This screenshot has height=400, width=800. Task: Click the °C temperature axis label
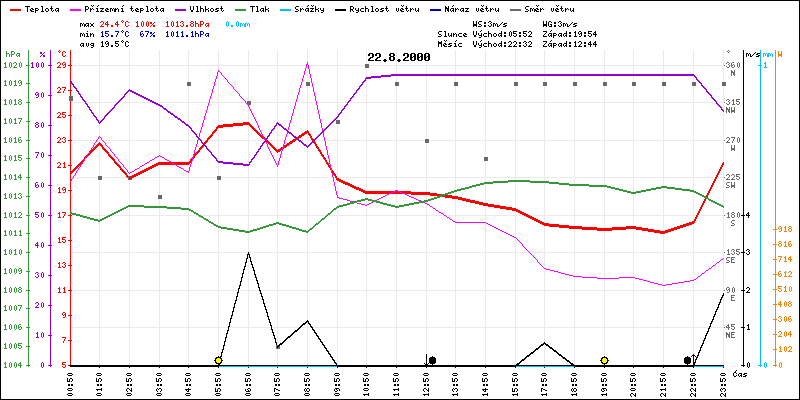[x=63, y=53]
